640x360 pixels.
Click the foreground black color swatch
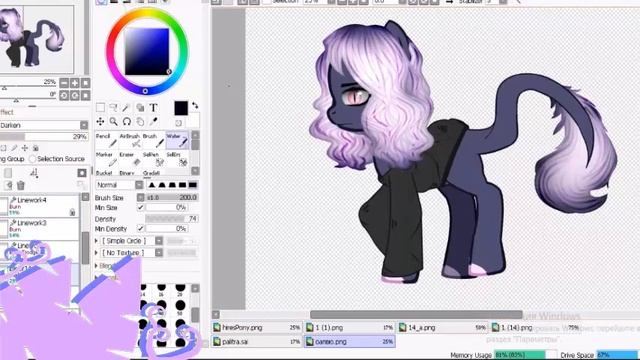181,109
